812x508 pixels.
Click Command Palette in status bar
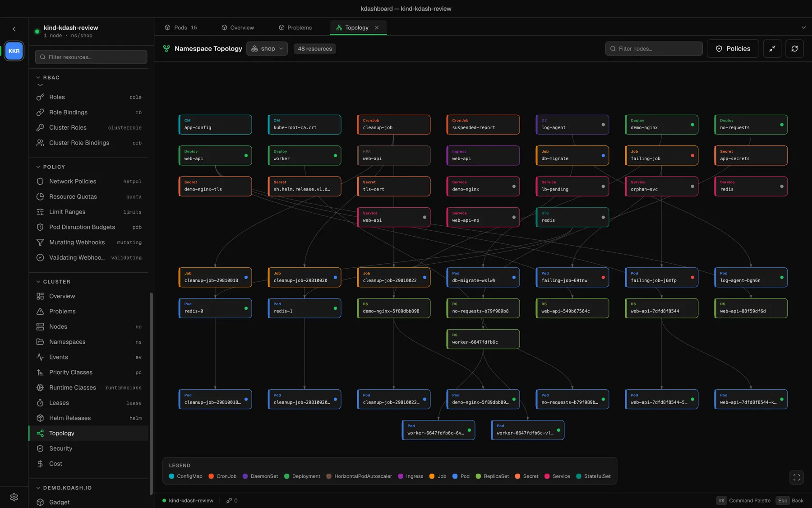pos(743,500)
